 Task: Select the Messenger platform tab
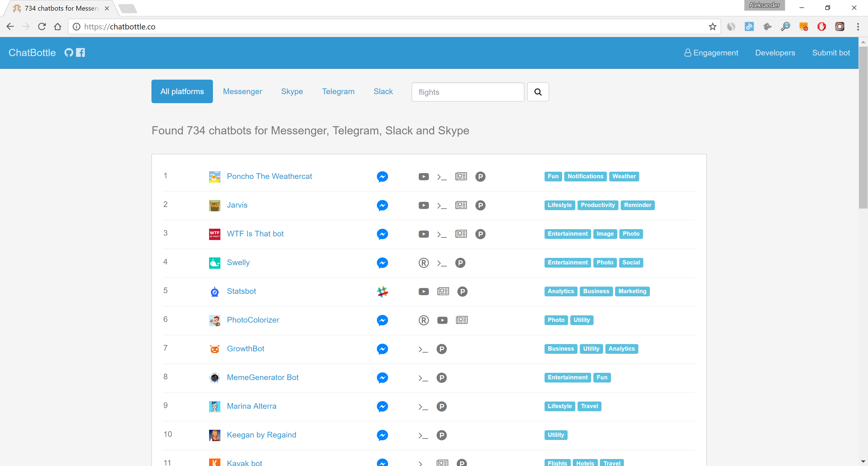(x=242, y=91)
